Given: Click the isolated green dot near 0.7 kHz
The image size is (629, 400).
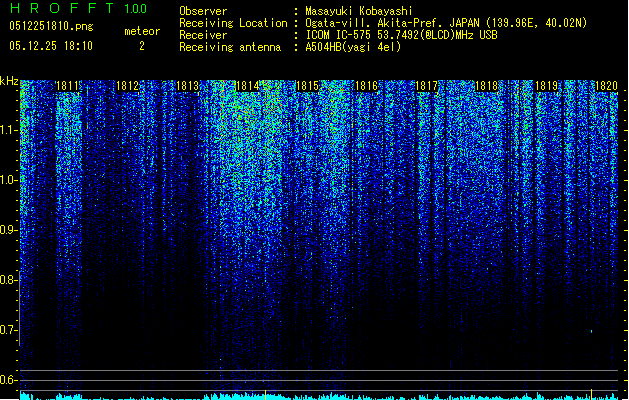Looking at the screenshot, I should 592,331.
